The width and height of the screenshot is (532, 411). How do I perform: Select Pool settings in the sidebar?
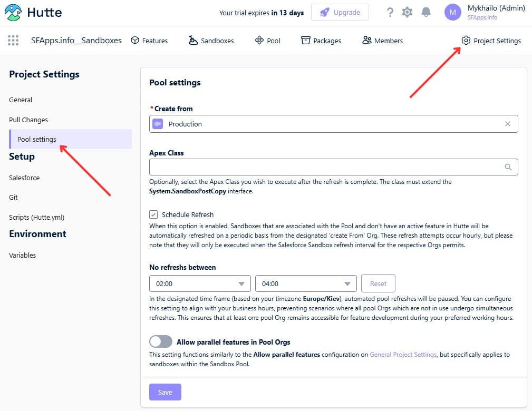tap(70, 139)
